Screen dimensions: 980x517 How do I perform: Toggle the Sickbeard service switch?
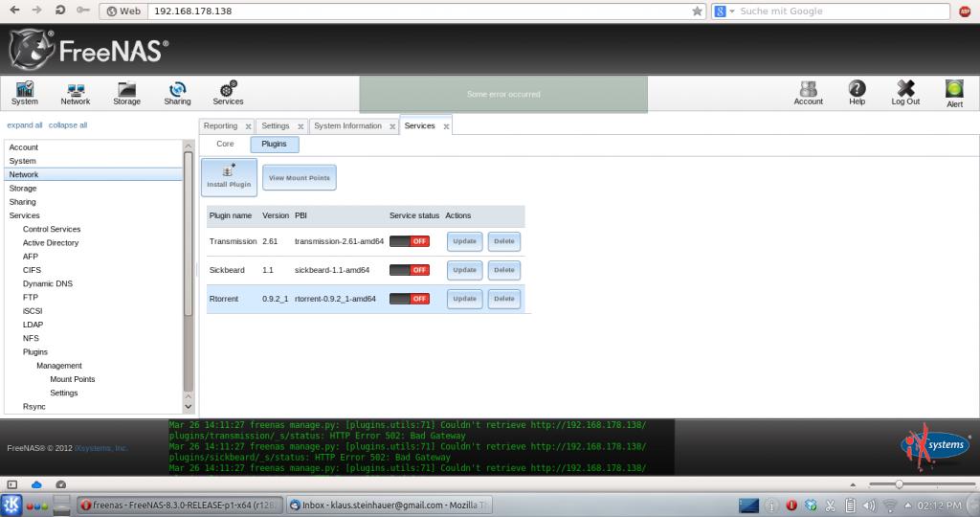coord(410,270)
